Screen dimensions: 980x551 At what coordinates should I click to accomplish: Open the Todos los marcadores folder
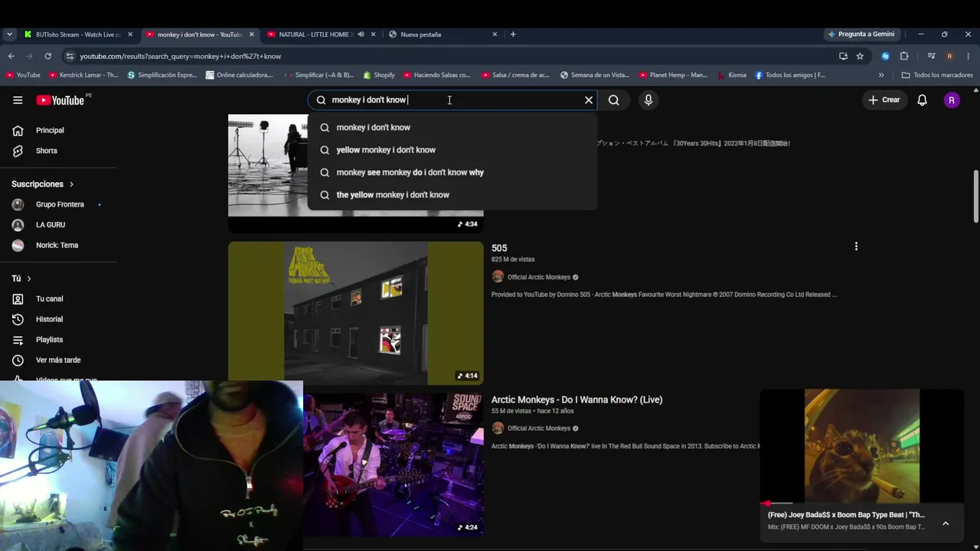(937, 75)
